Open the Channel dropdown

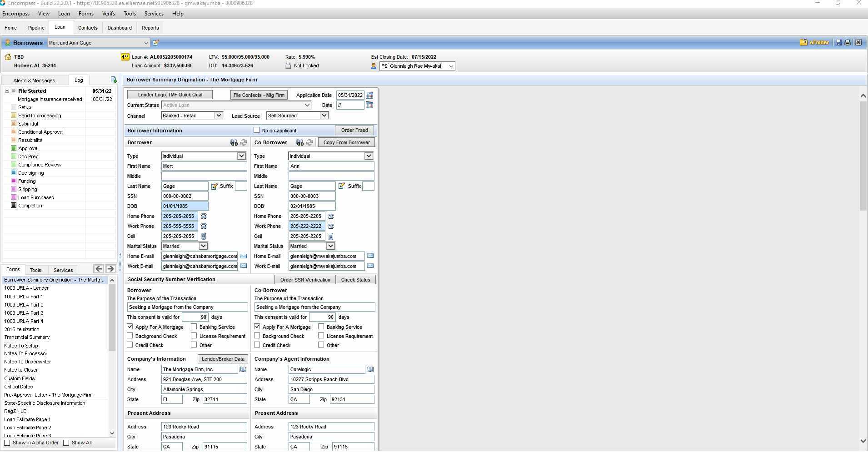(x=219, y=115)
